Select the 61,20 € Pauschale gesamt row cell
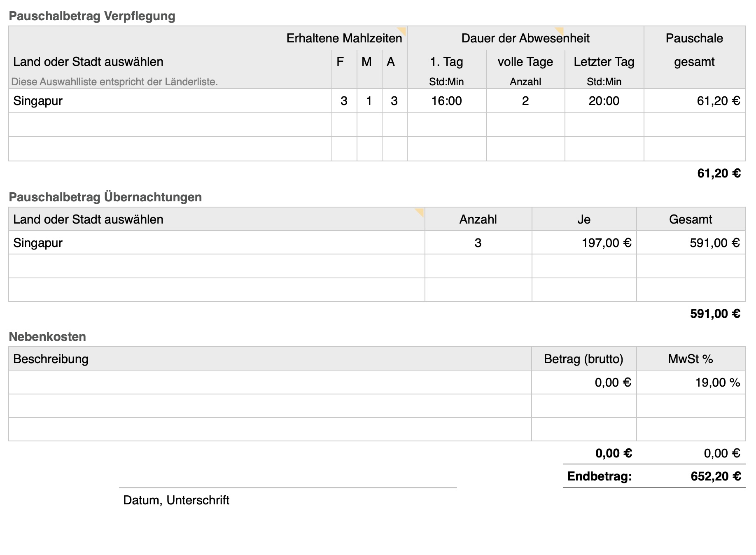Image resolution: width=756 pixels, height=555 pixels. (x=695, y=101)
